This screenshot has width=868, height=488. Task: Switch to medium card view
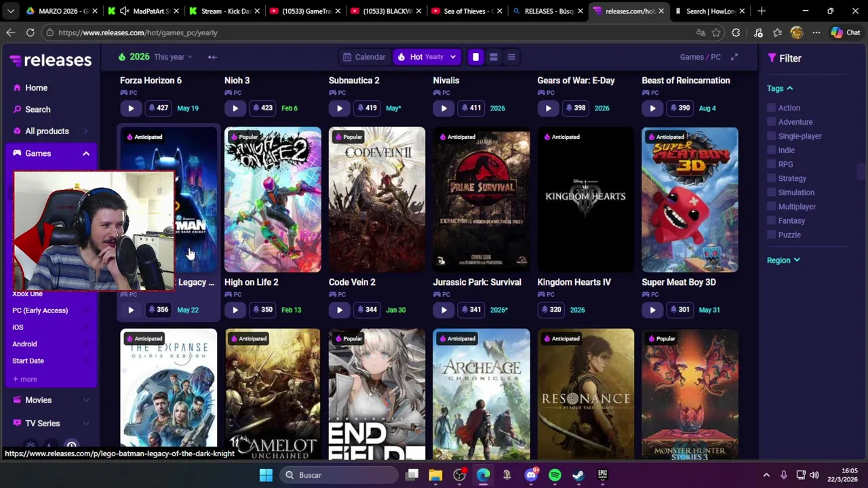click(x=494, y=57)
